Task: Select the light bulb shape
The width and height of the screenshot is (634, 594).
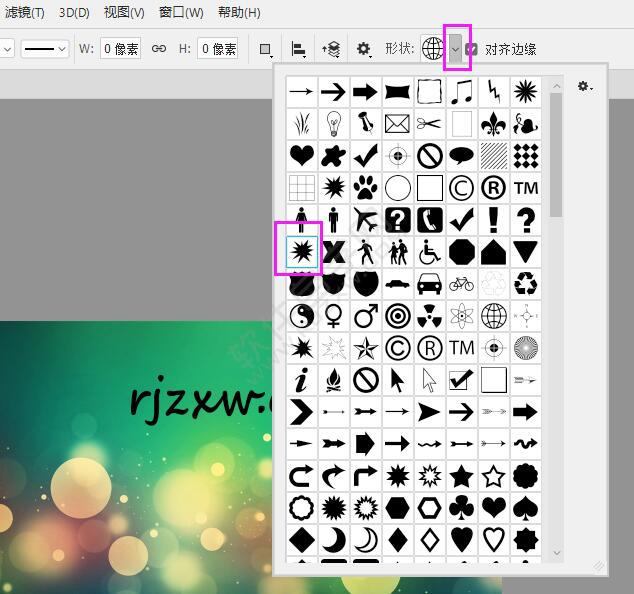Action: click(334, 124)
